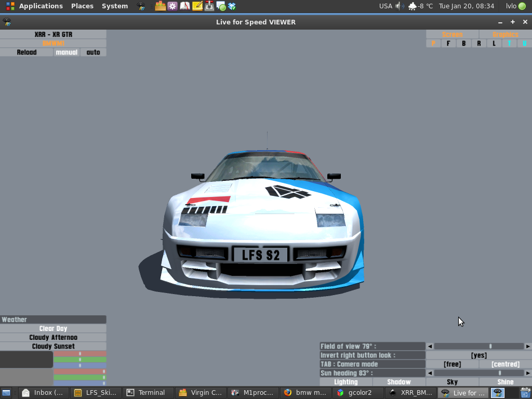
Task: Open the Places menu
Action: click(82, 6)
